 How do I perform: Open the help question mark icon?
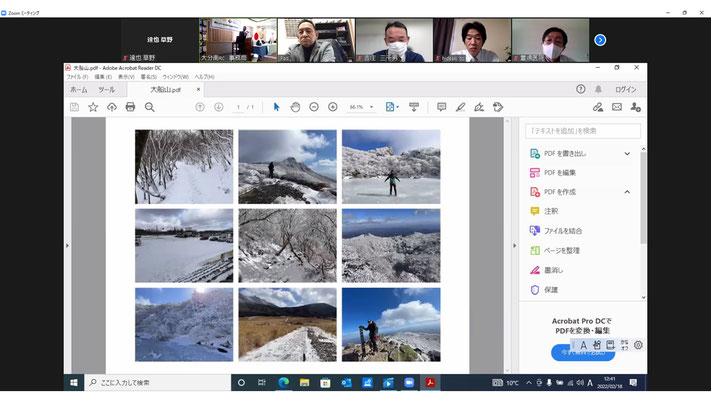[580, 89]
